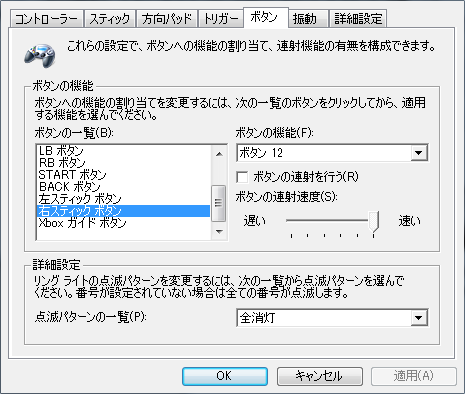The height and width of the screenshot is (394, 465).
Task: Click the 適用(A) button
Action: [x=414, y=376]
